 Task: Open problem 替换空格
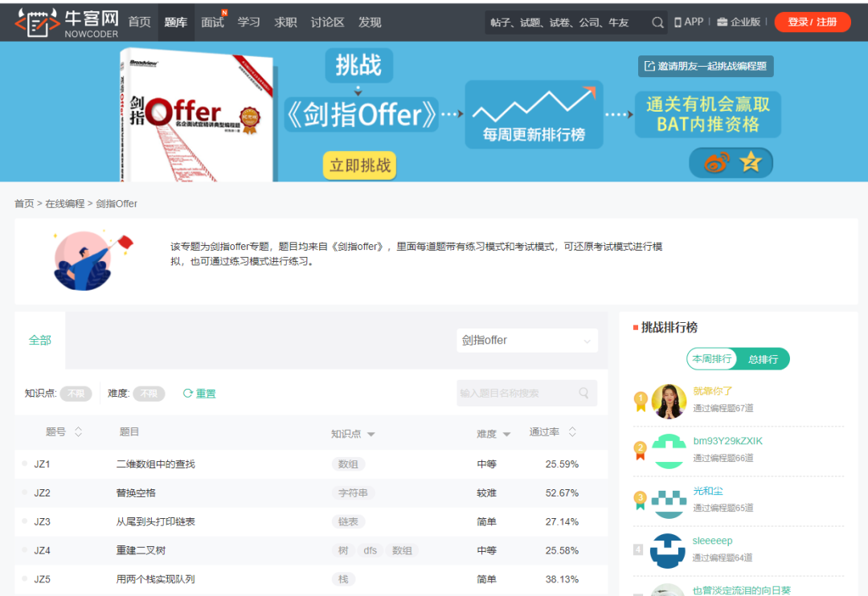136,492
